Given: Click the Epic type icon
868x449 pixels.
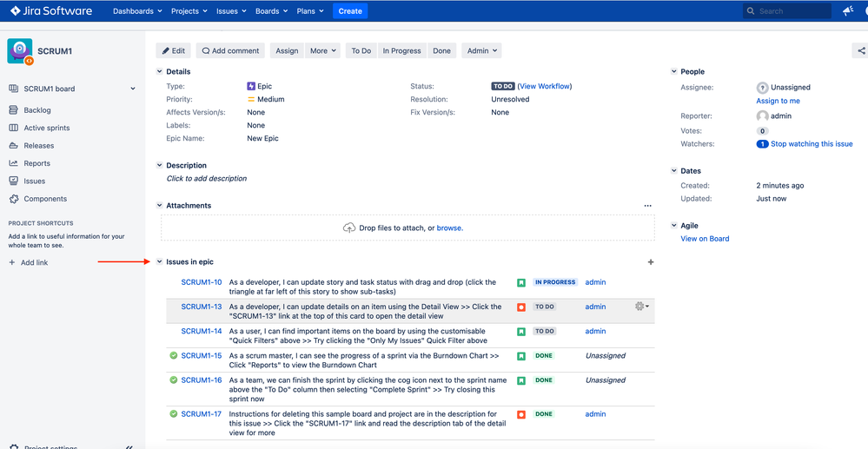Looking at the screenshot, I should [251, 86].
